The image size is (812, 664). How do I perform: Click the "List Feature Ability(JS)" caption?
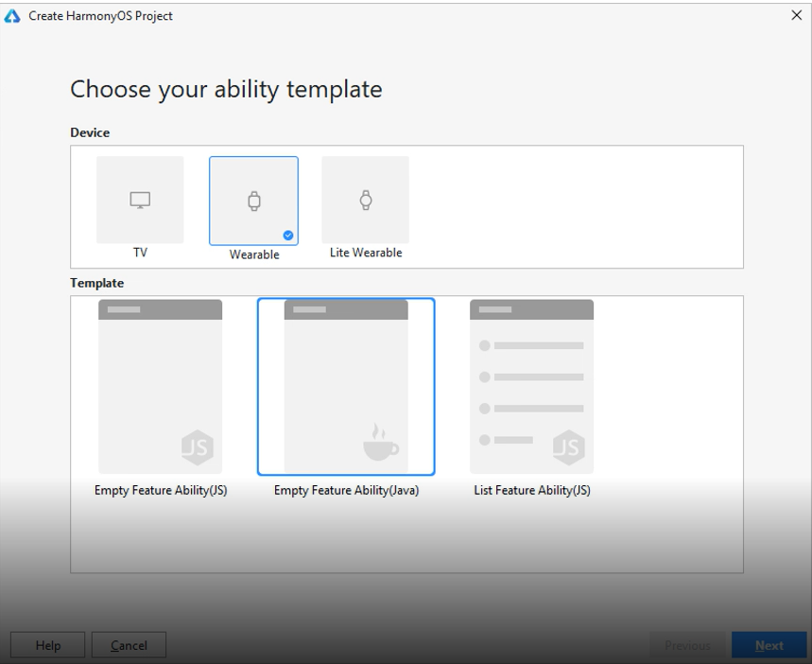tap(532, 490)
